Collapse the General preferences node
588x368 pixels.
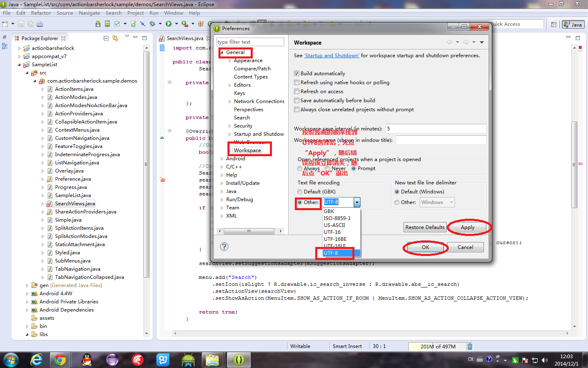222,52
